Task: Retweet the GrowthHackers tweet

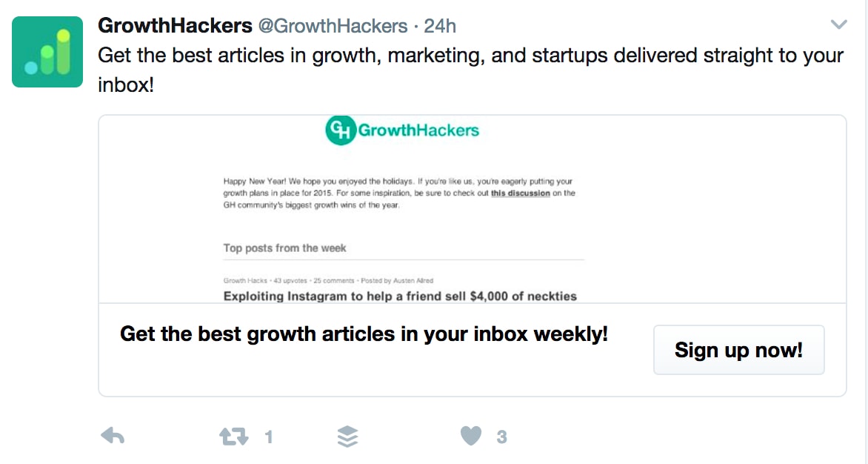Action: pos(234,437)
